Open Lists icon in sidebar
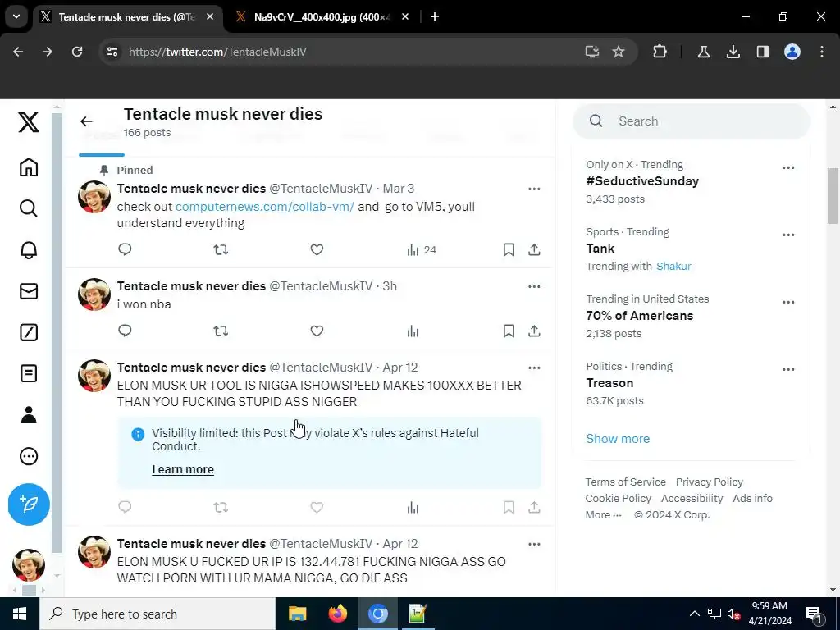The height and width of the screenshot is (630, 840). tap(29, 373)
